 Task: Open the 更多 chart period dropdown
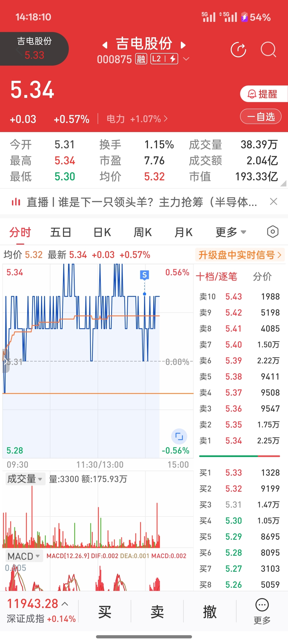pos(231,232)
